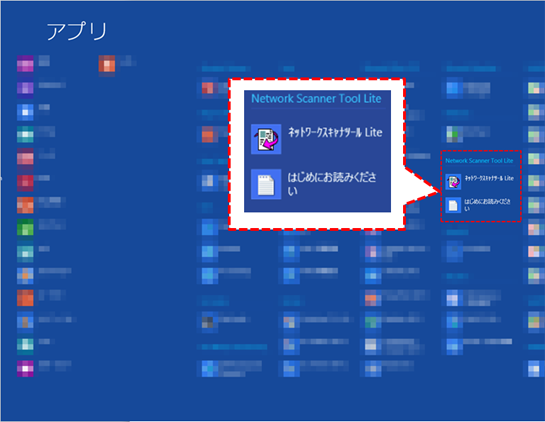
Task: Select the purple blurred icon second in left column
Action: pyautogui.click(x=25, y=87)
